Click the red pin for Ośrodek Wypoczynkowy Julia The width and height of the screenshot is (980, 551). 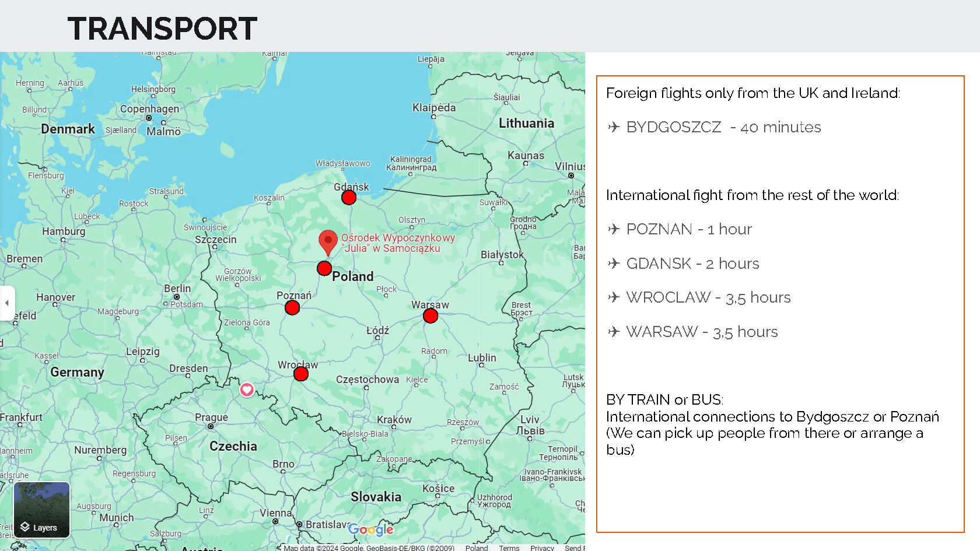tap(328, 241)
